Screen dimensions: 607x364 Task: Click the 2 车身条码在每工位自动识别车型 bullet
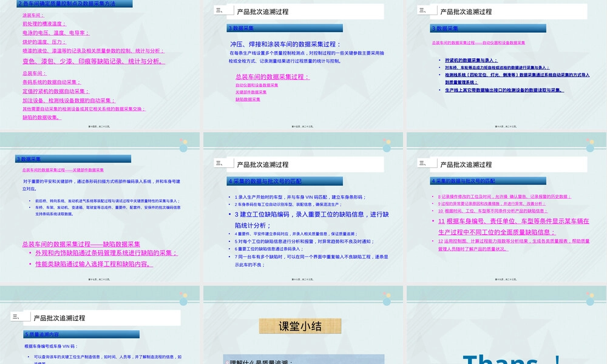coord(288,204)
